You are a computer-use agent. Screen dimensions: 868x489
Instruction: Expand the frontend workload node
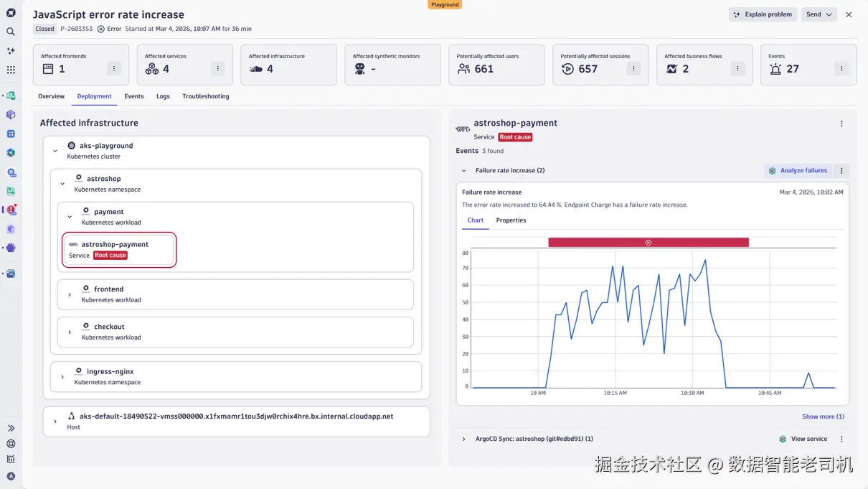(70, 294)
